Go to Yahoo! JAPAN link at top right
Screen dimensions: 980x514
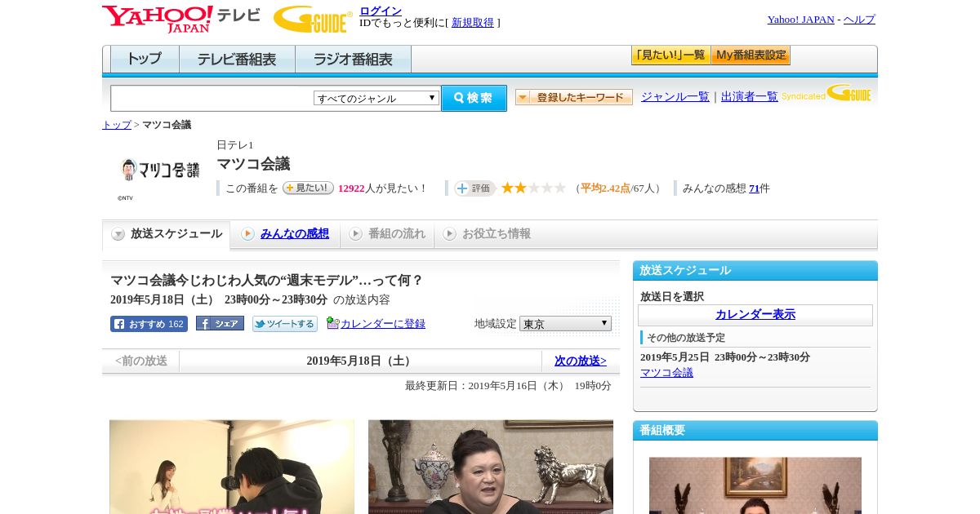click(800, 20)
